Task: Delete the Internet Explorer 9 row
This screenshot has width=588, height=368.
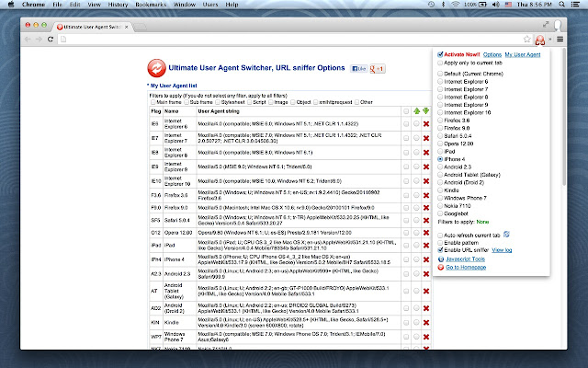Action: (426, 167)
